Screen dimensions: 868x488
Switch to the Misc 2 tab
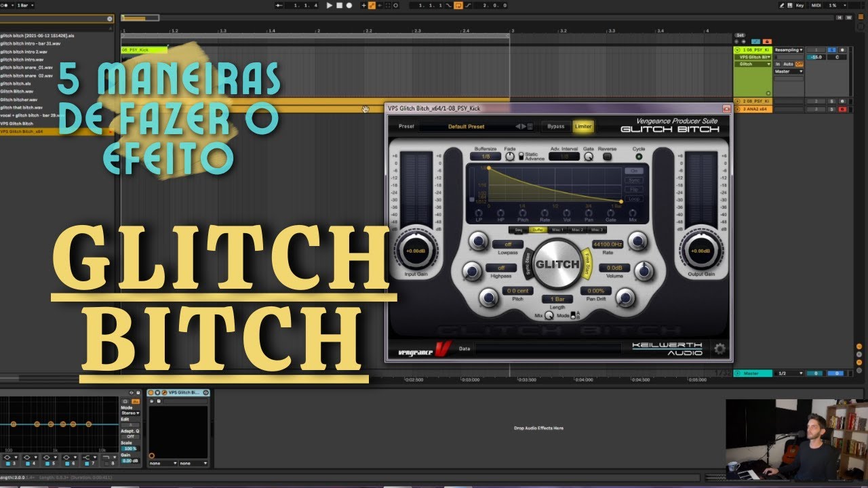pyautogui.click(x=577, y=230)
